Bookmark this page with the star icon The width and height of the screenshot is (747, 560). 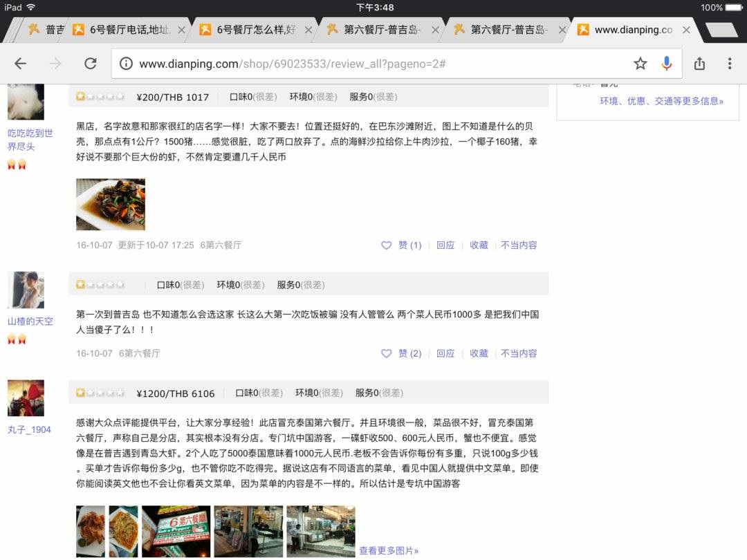tap(640, 64)
